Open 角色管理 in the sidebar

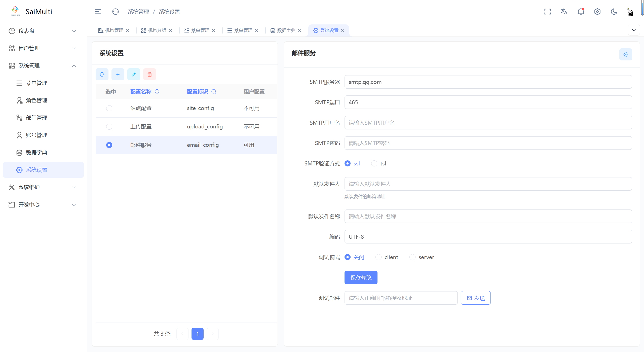tap(36, 100)
